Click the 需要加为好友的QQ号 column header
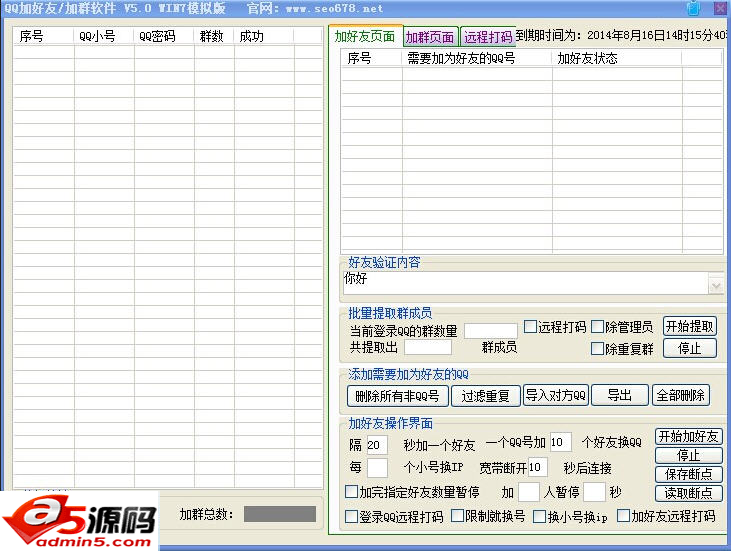The height and width of the screenshot is (551, 731). [477, 58]
